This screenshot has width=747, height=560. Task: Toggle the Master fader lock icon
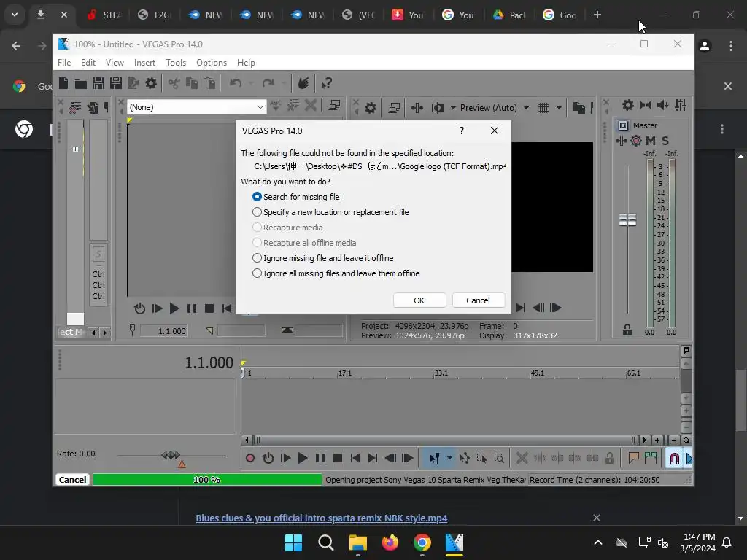click(627, 330)
